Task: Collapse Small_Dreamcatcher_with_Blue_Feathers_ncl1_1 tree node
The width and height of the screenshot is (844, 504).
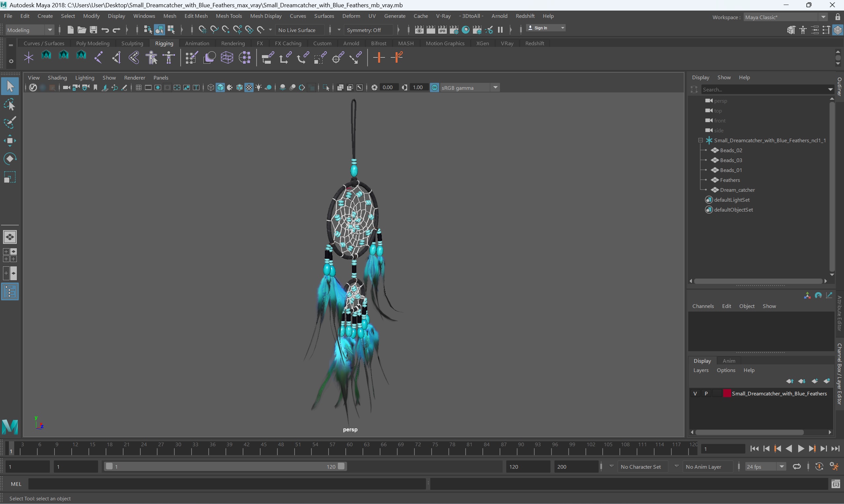Action: 700,140
